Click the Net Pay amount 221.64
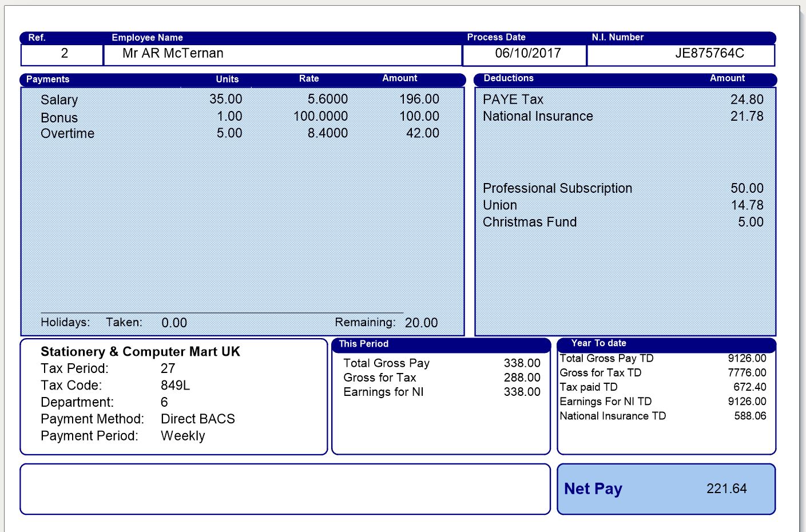This screenshot has height=532, width=806. [x=726, y=489]
